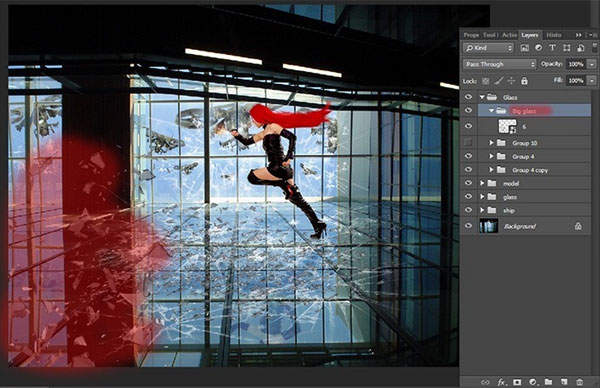Expand the Group 4 copy folder
The width and height of the screenshot is (600, 388).
(x=491, y=170)
